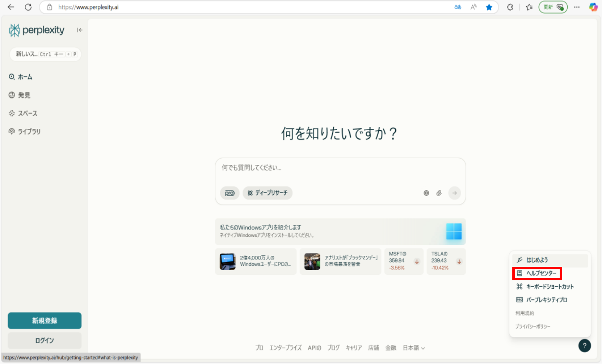This screenshot has width=602, height=364.
Task: Open the ブラックマンデー news card thumbnail
Action: point(312,262)
